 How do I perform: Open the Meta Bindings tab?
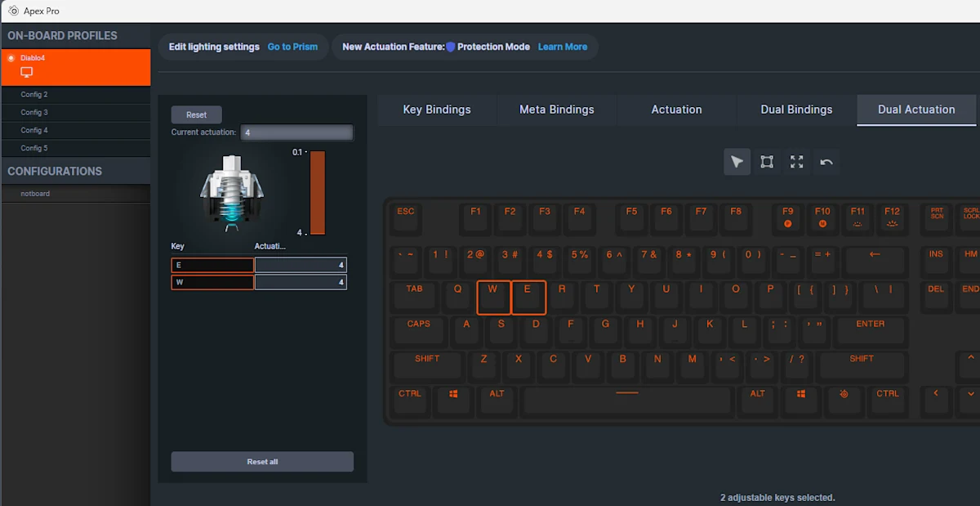click(x=556, y=109)
